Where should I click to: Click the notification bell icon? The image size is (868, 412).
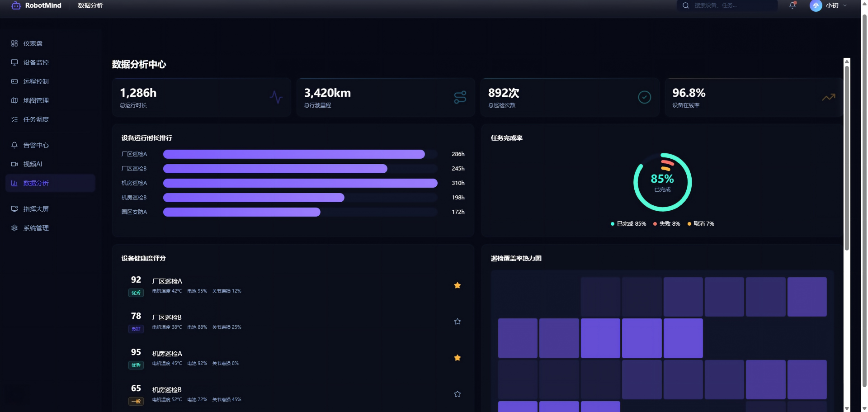tap(792, 5)
